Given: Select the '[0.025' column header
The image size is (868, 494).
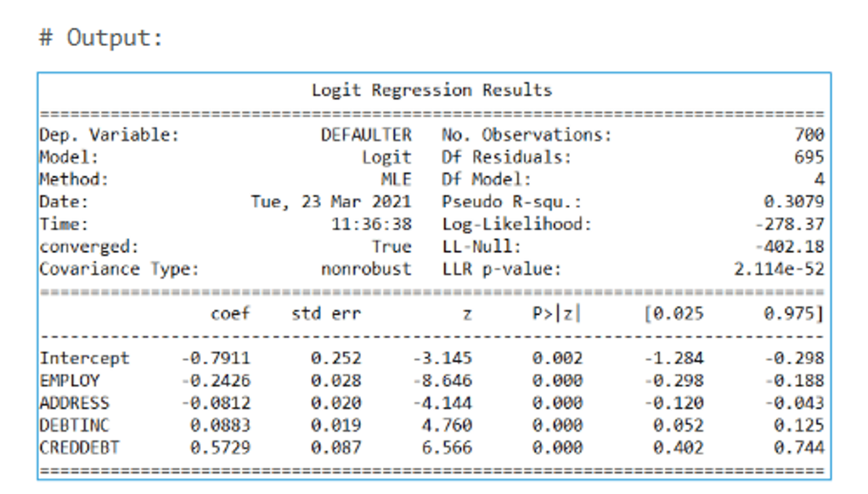Looking at the screenshot, I should click(673, 314).
